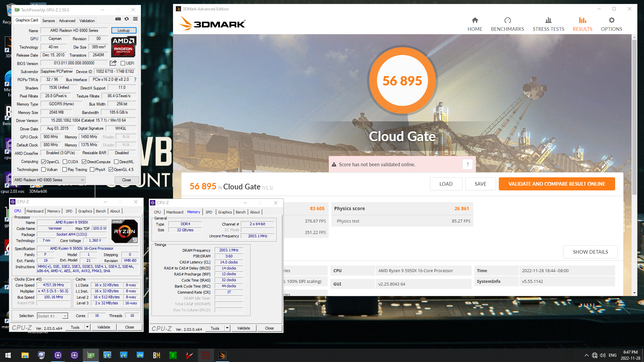Expand Tools arrow in CPU-Z CPU window
The image size is (644, 362).
click(87, 327)
